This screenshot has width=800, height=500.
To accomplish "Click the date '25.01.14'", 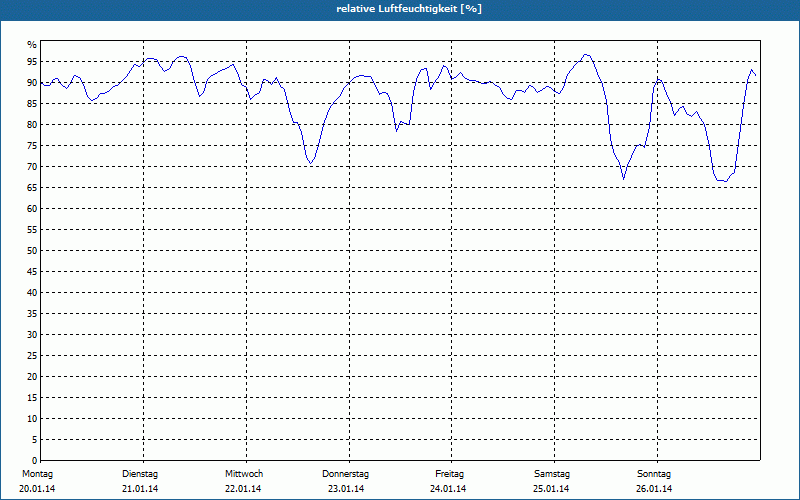I will (x=551, y=489).
